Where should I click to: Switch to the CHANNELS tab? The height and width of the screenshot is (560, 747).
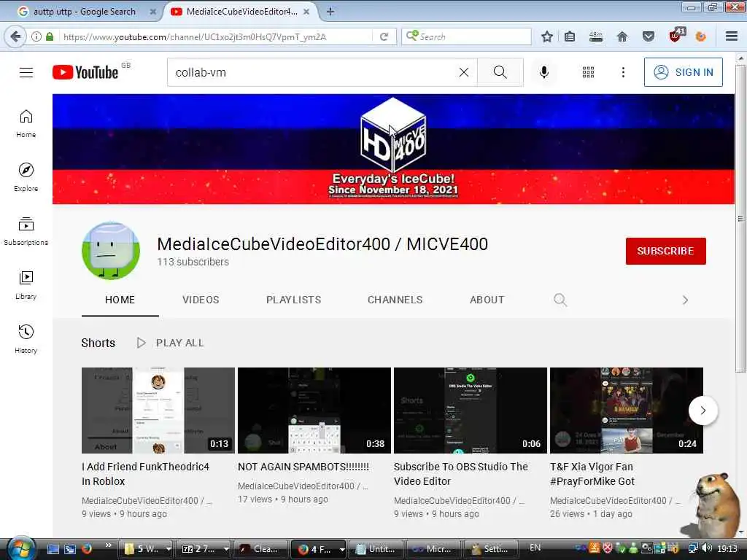(395, 300)
